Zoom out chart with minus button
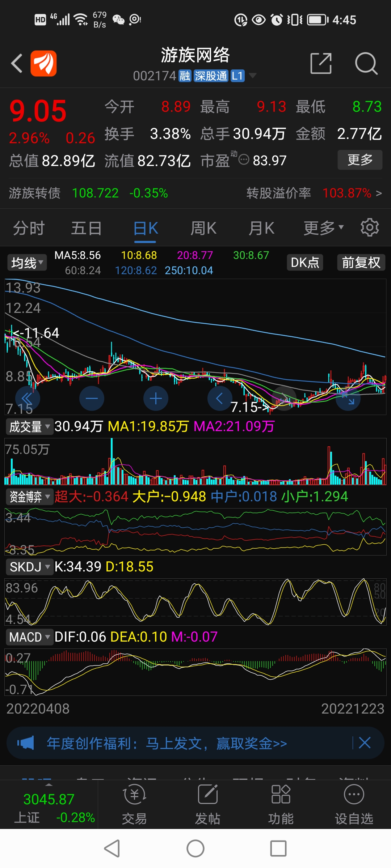 (x=92, y=399)
